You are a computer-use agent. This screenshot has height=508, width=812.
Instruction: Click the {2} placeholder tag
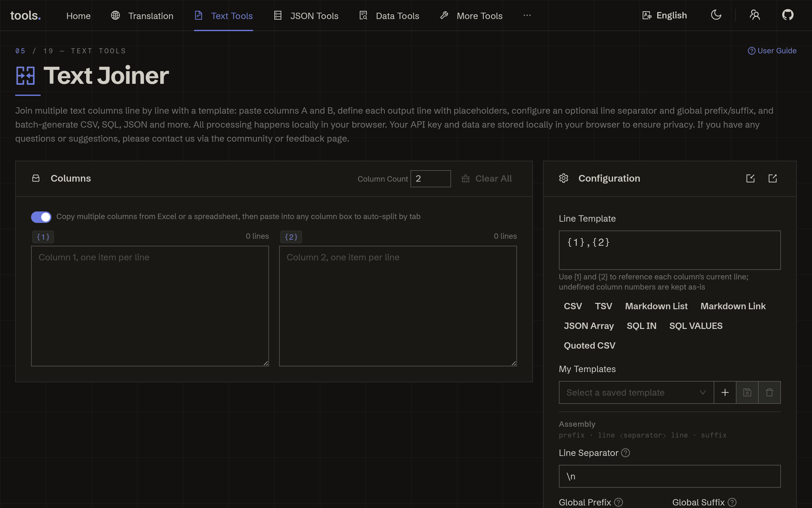[291, 237]
